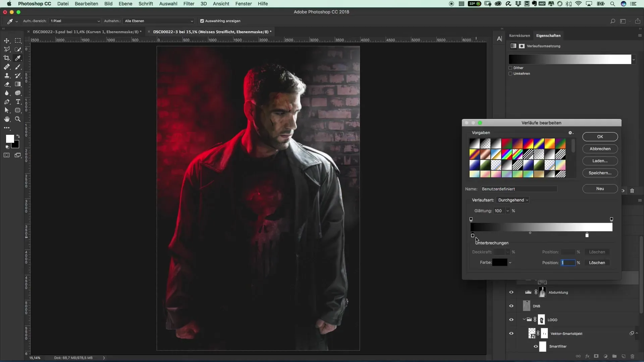Enable the Umkehren checkbox
The height and width of the screenshot is (362, 644).
pyautogui.click(x=511, y=73)
